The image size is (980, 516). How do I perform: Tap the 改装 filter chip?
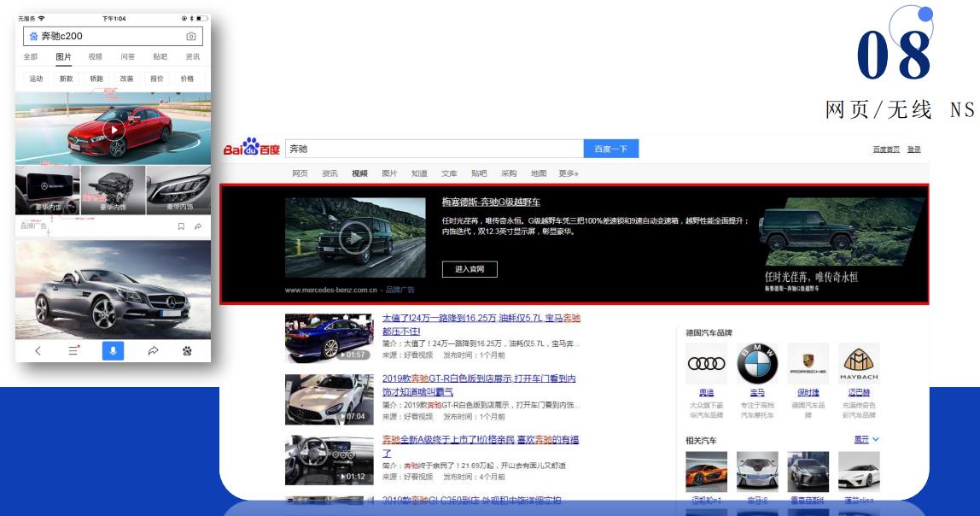coord(127,79)
